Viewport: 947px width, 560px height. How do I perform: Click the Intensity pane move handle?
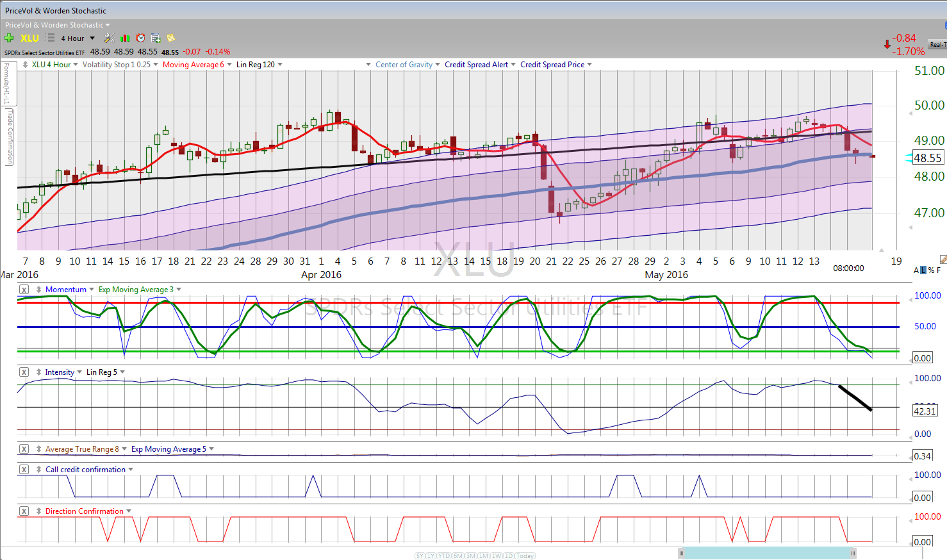(39, 372)
